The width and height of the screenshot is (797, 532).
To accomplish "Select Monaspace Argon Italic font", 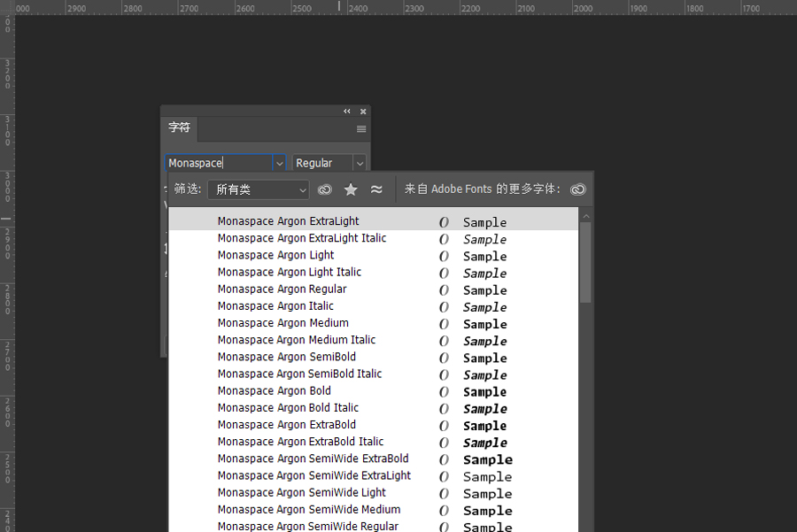I will click(x=374, y=306).
